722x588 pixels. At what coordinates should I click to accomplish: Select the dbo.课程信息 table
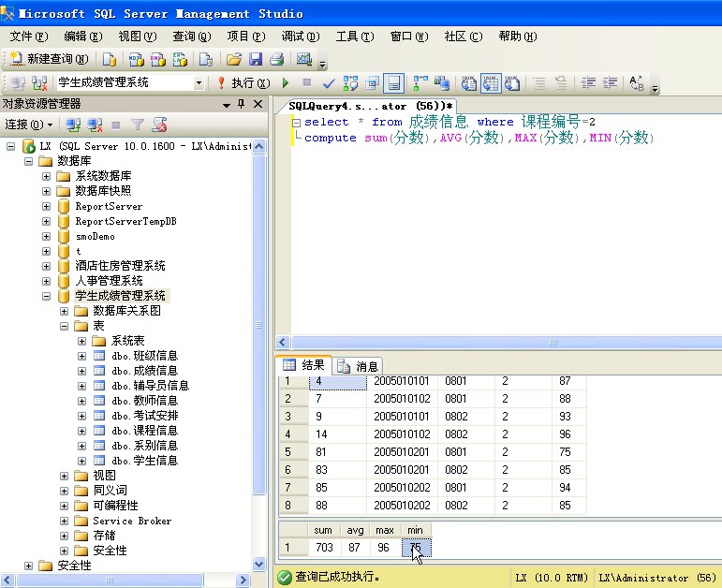click(144, 431)
